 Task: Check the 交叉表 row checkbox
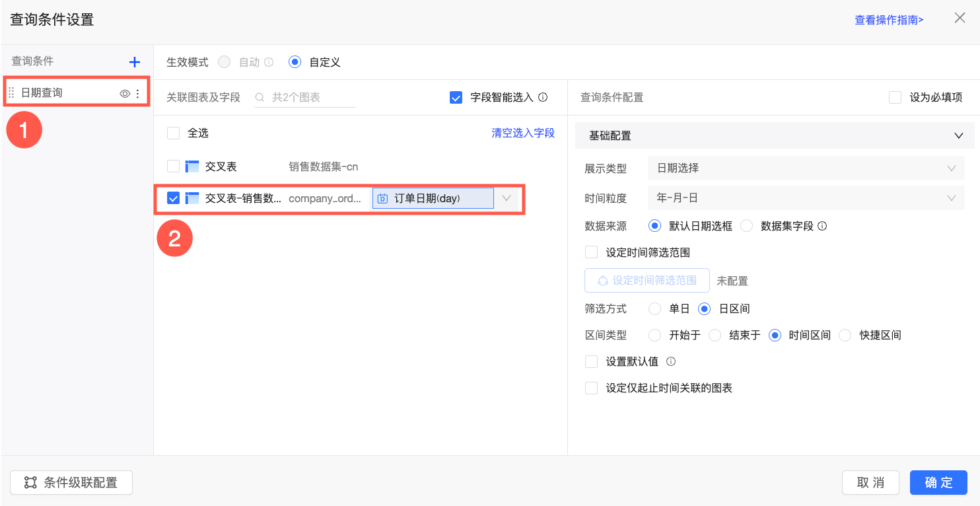click(174, 166)
